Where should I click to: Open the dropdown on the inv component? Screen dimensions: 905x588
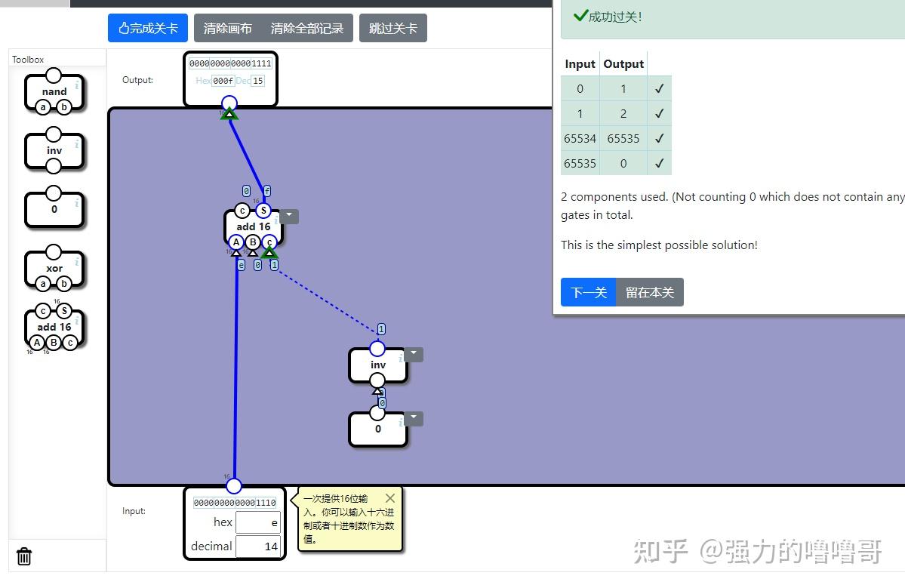(412, 353)
